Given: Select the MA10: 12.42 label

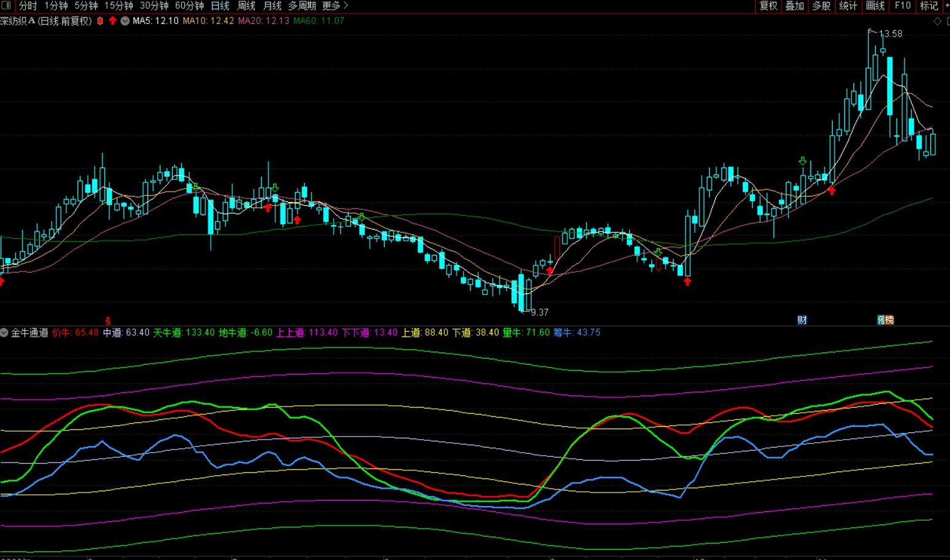Looking at the screenshot, I should (x=208, y=21).
